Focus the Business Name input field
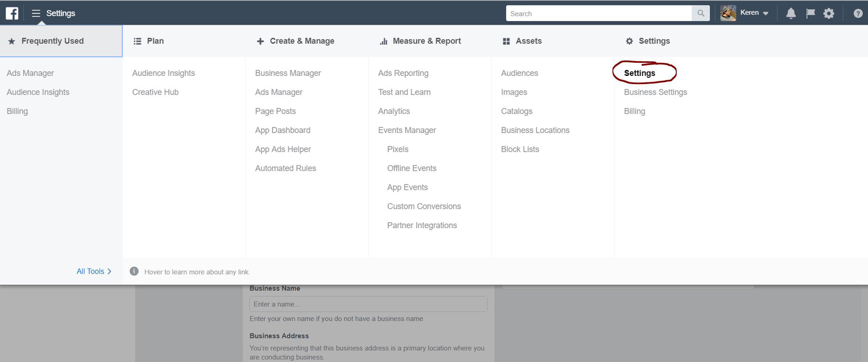868x362 pixels. tap(368, 304)
